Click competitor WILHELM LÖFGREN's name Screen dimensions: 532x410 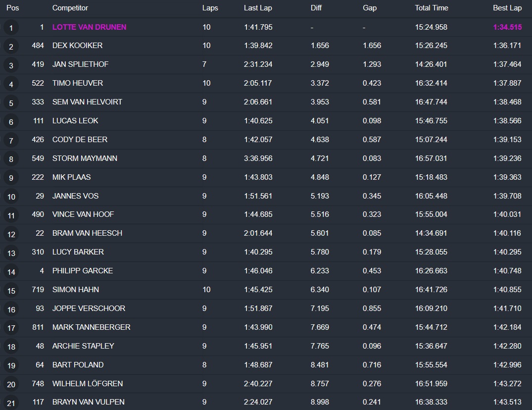click(x=88, y=384)
